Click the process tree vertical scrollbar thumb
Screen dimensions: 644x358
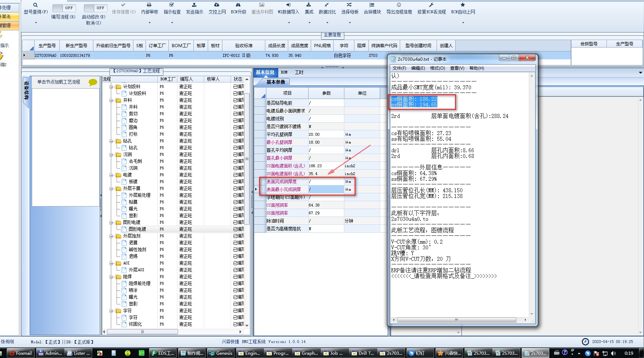247,158
